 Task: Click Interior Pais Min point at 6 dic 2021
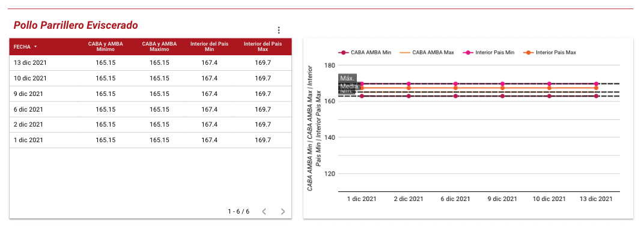[x=455, y=83]
